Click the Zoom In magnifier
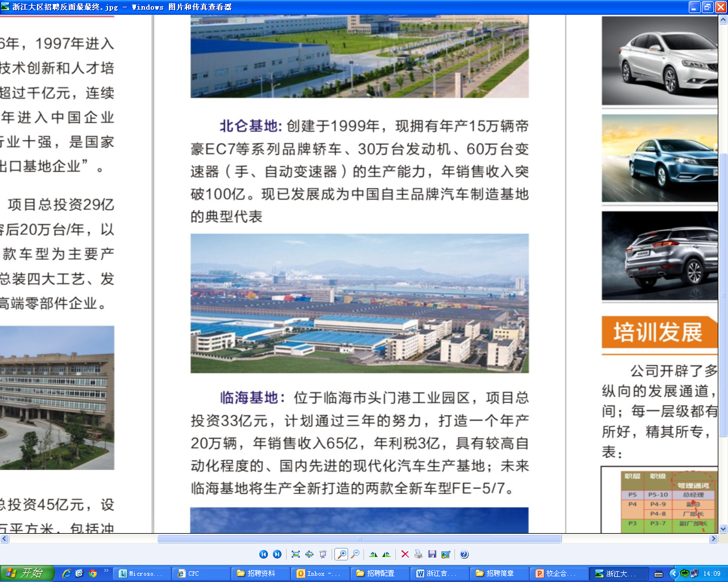The height and width of the screenshot is (582, 728). (x=341, y=554)
